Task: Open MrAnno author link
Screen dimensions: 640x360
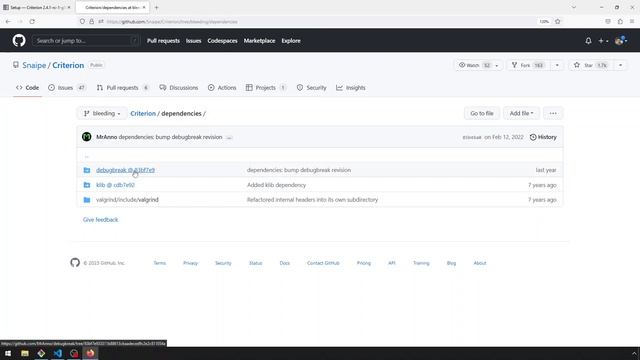Action: tap(107, 137)
